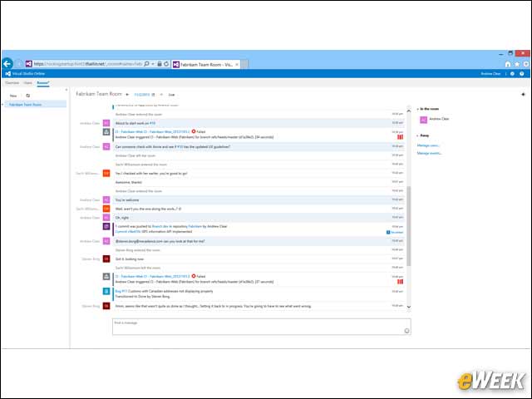Open the Bug #11 link

coord(121,292)
